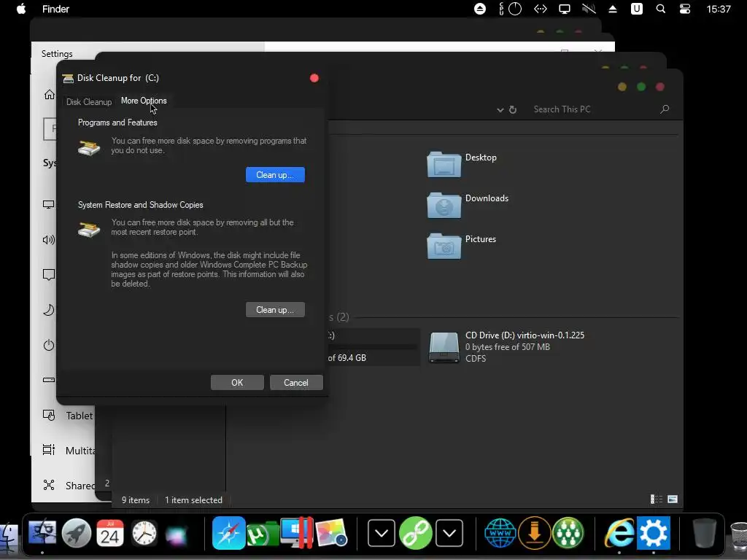The width and height of the screenshot is (747, 560).
Task: Expand dock chevron right of link icon
Action: 449,533
